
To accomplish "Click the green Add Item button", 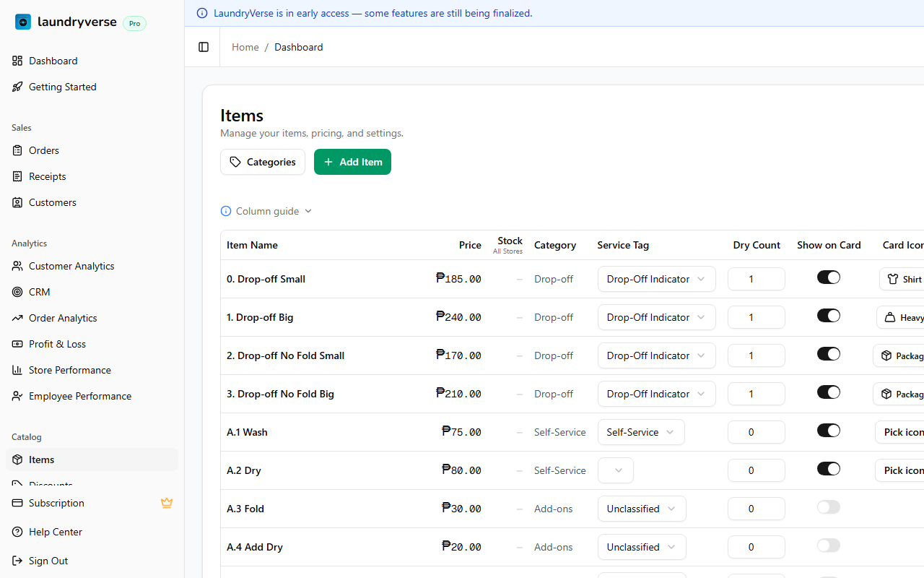I will (352, 162).
